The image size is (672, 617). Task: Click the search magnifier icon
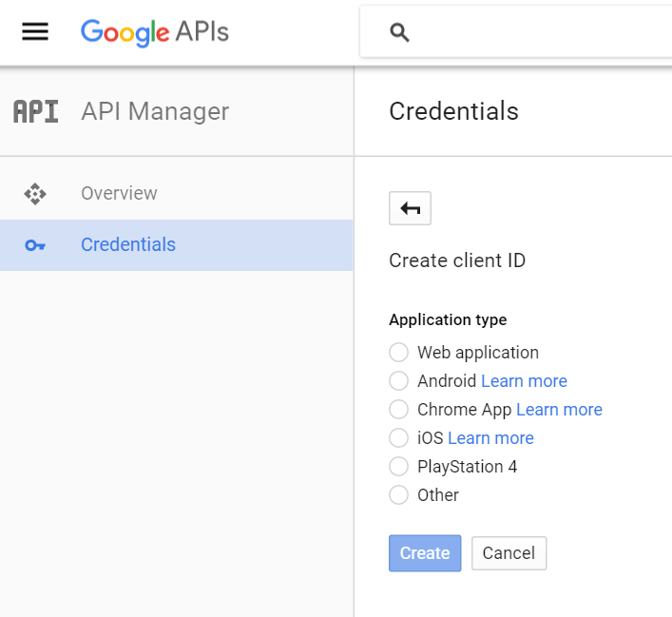pos(399,32)
